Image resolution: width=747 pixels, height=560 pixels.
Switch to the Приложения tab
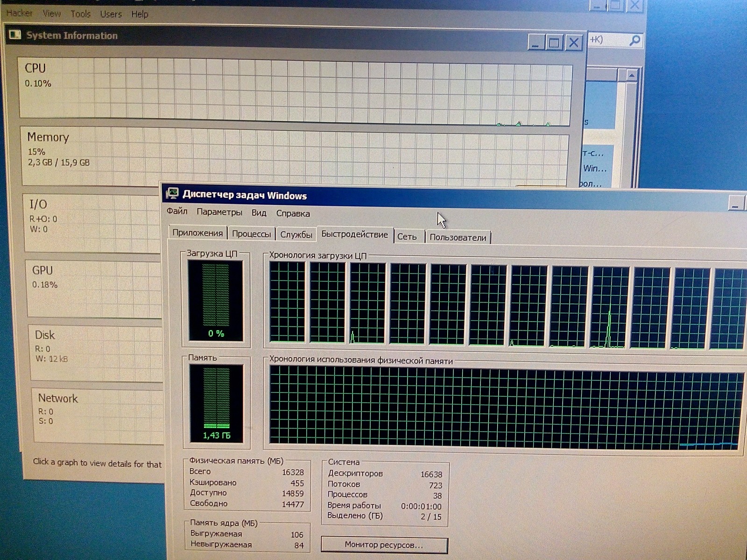[x=197, y=233]
